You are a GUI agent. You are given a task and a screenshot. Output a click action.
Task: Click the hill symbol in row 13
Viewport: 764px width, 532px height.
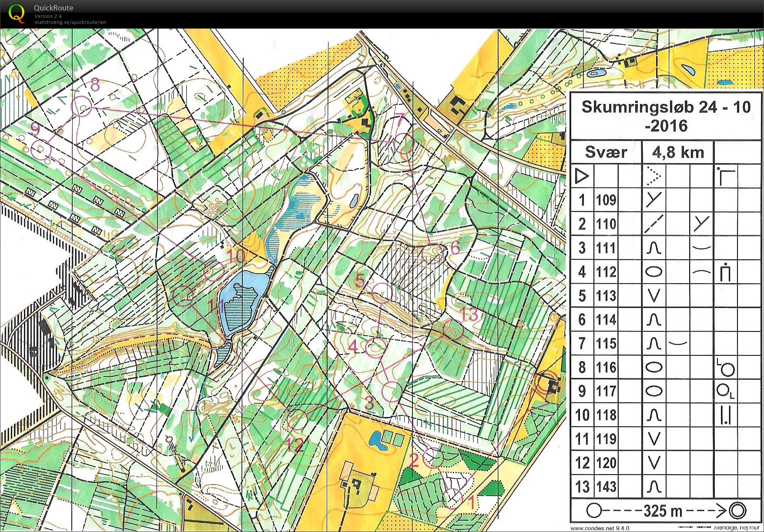(653, 486)
